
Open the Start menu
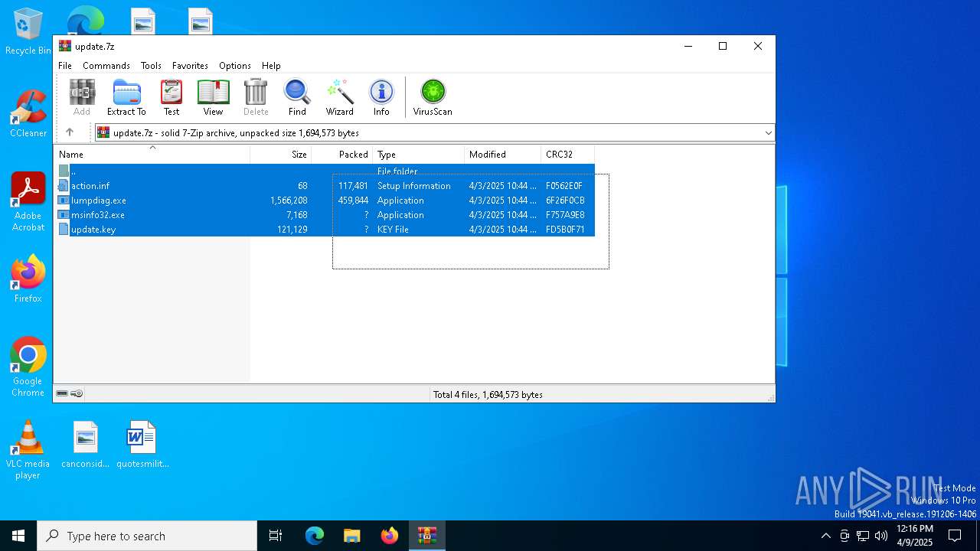point(18,536)
